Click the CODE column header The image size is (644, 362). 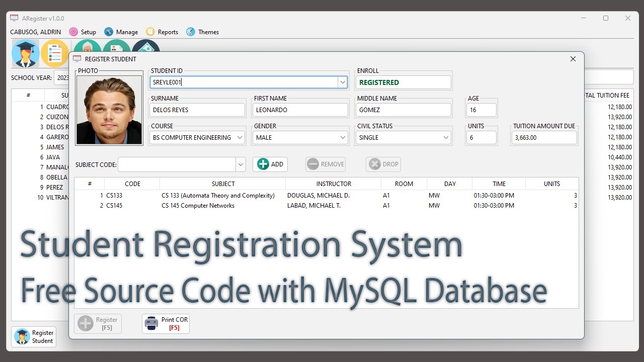[132, 184]
